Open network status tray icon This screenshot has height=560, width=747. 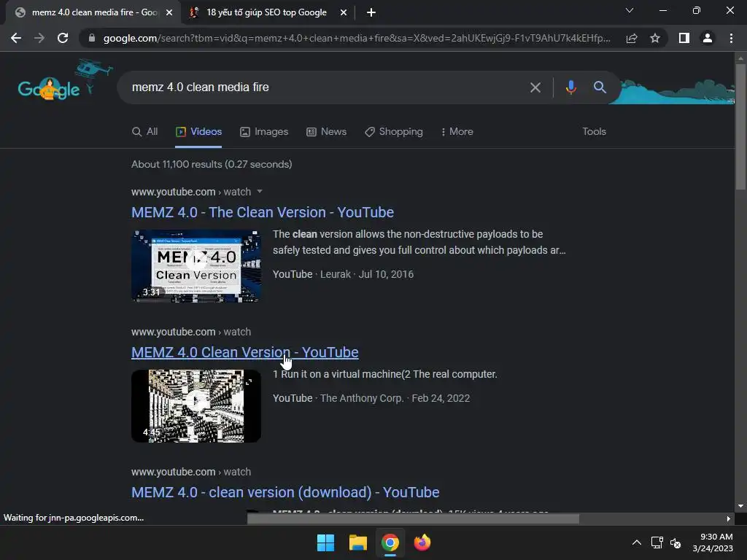pos(657,542)
